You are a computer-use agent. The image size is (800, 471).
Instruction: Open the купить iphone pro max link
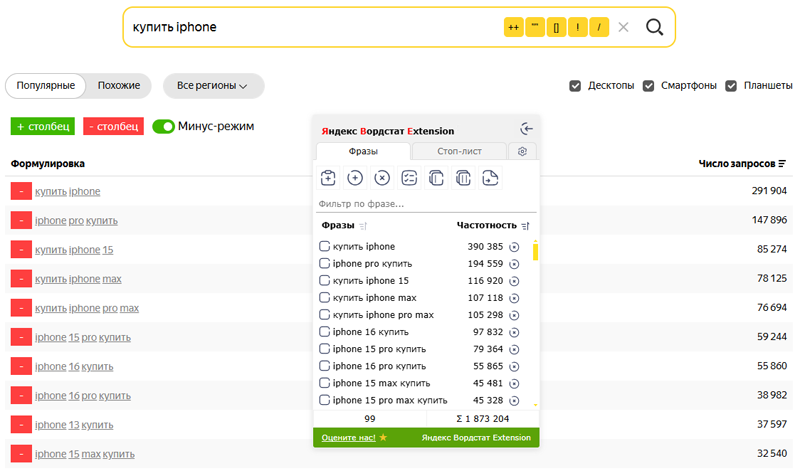tap(87, 308)
